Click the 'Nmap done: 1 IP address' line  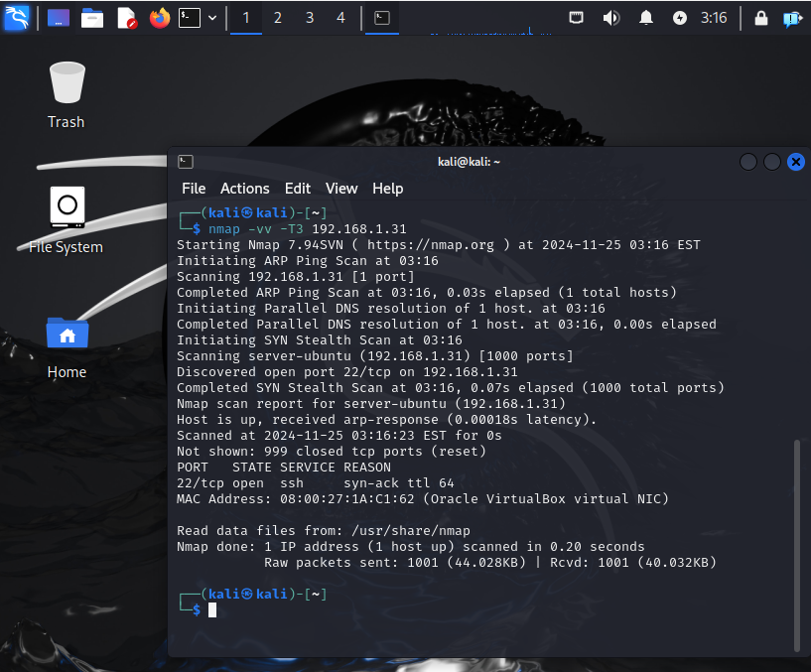point(411,547)
